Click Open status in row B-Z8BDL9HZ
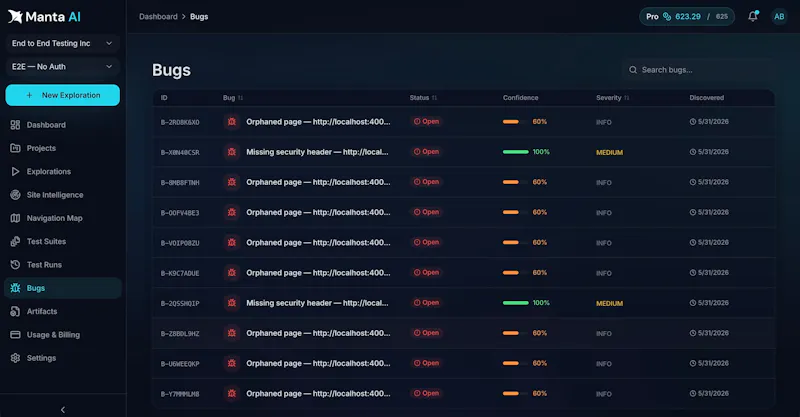Image resolution: width=800 pixels, height=417 pixels. tap(427, 333)
